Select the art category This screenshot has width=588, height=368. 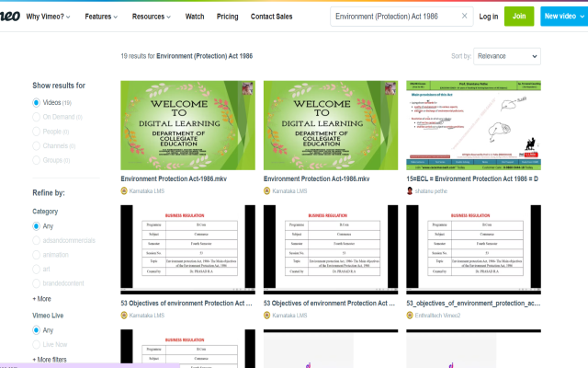pos(37,269)
